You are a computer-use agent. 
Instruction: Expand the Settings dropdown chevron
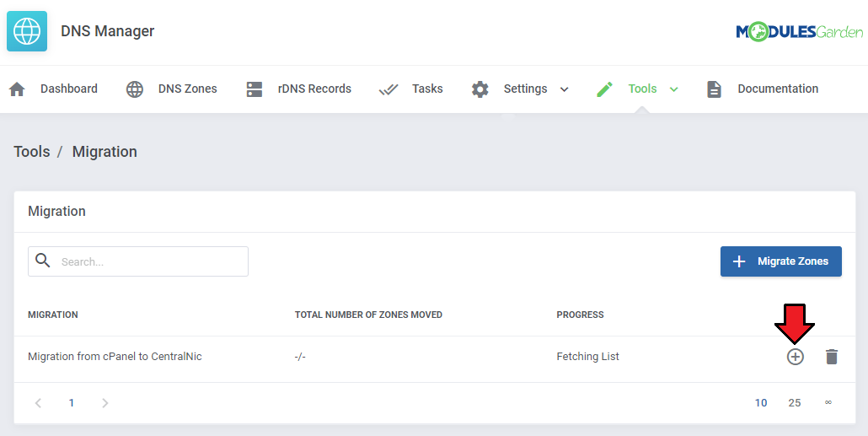pos(564,89)
